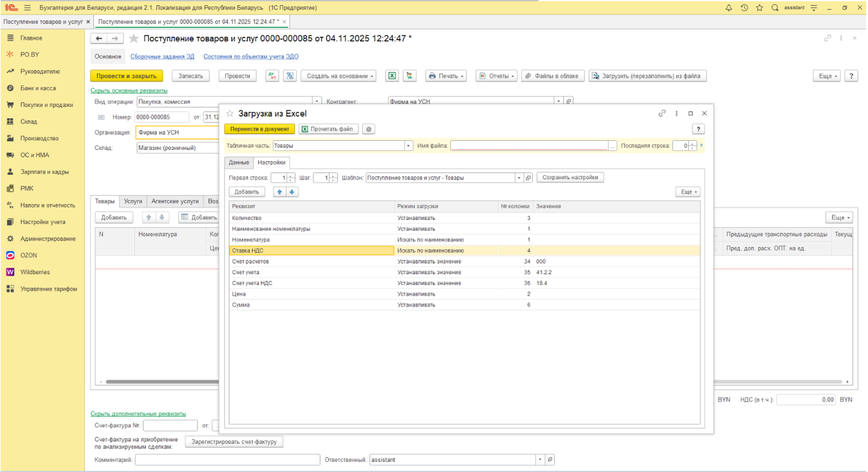Open the Услуги tab in the document
Screen dimensions: 868x472
coord(133,201)
